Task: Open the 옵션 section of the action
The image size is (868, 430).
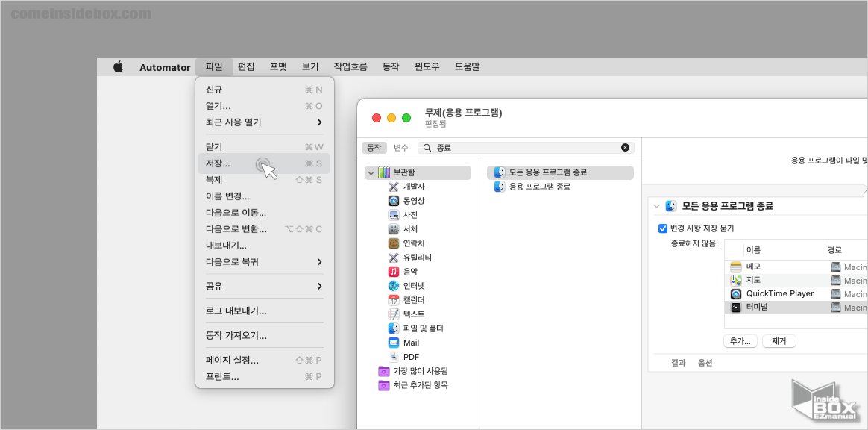Action: click(x=705, y=363)
